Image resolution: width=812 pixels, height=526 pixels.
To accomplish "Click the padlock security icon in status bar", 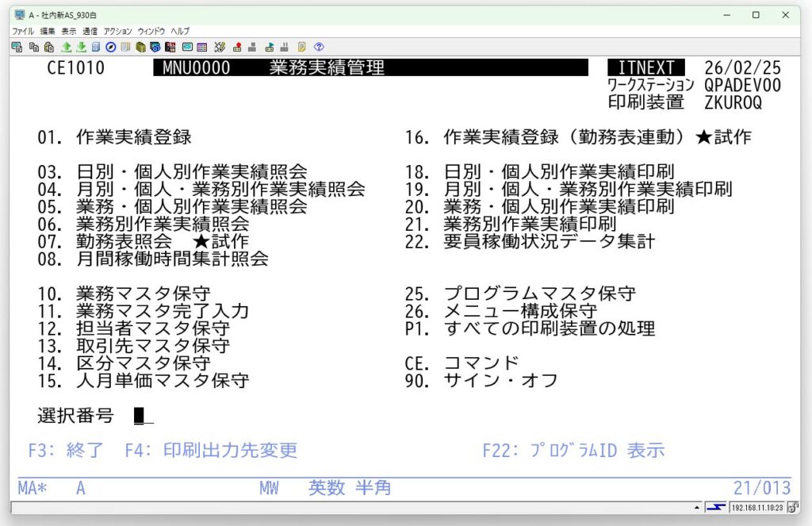I will click(x=792, y=507).
